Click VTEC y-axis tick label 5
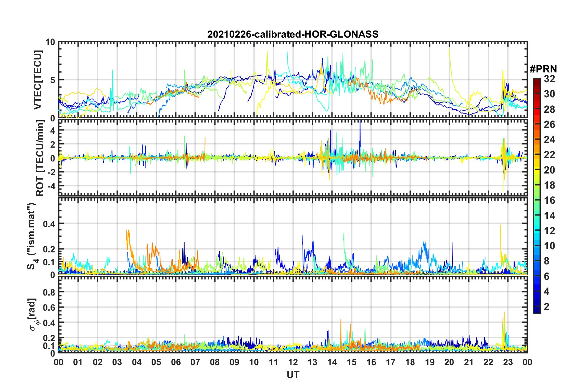 click(53, 80)
